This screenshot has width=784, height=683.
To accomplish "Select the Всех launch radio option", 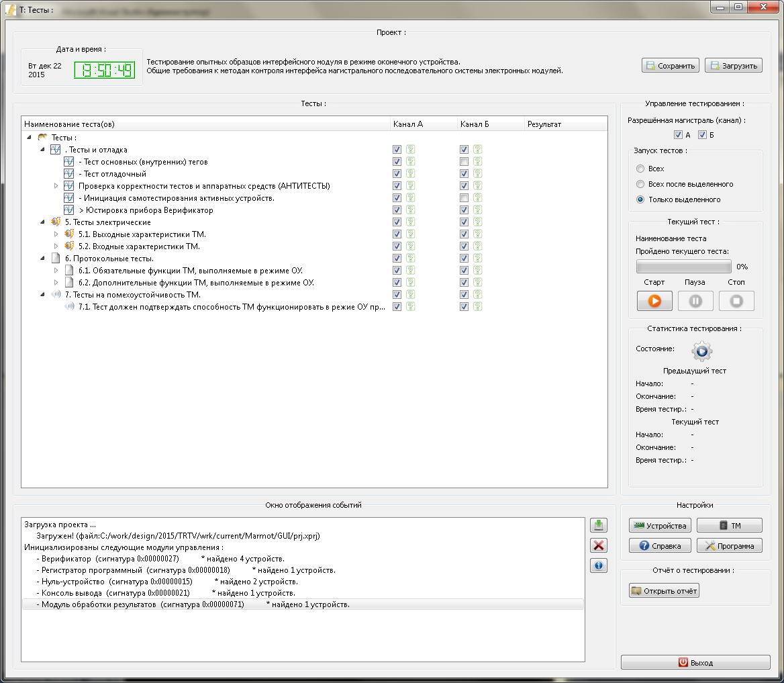I will pos(640,169).
